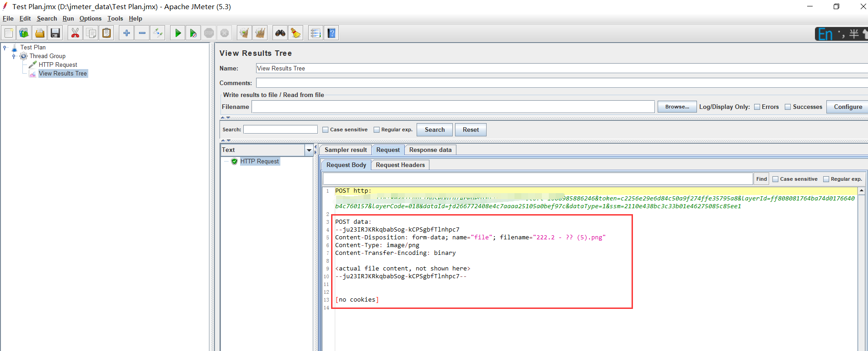Open the Text renderer dropdown
This screenshot has width=868, height=351.
tap(309, 150)
